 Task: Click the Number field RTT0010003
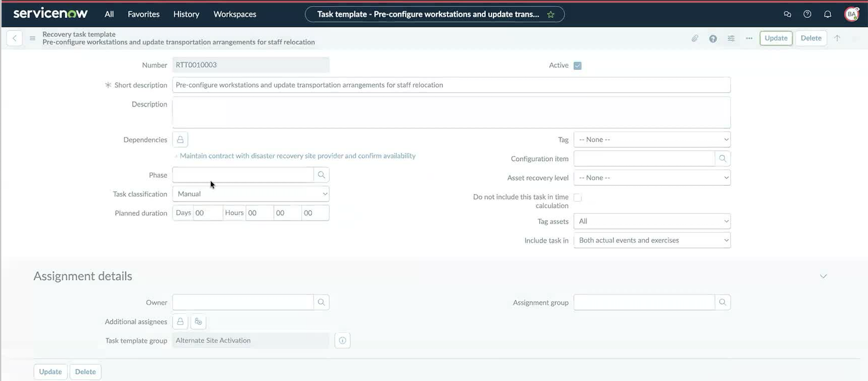pyautogui.click(x=251, y=65)
